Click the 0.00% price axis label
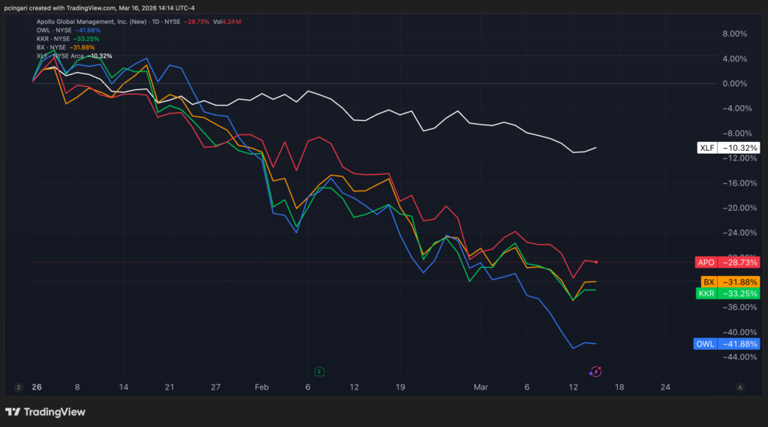The image size is (768, 427). (735, 84)
